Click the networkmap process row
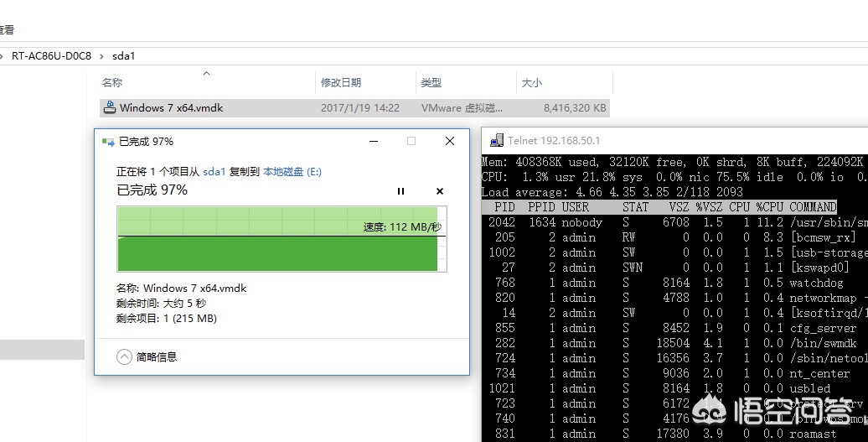The width and height of the screenshot is (868, 442). pyautogui.click(x=674, y=298)
